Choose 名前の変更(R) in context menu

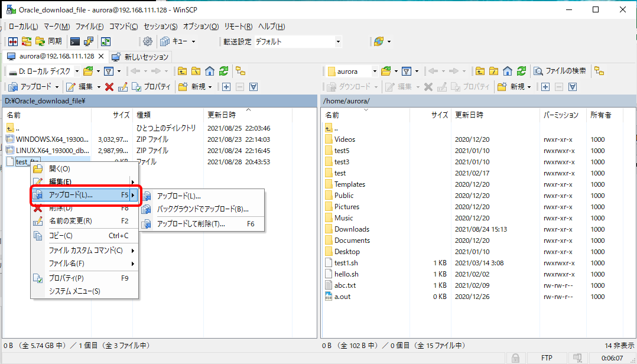[x=85, y=221]
